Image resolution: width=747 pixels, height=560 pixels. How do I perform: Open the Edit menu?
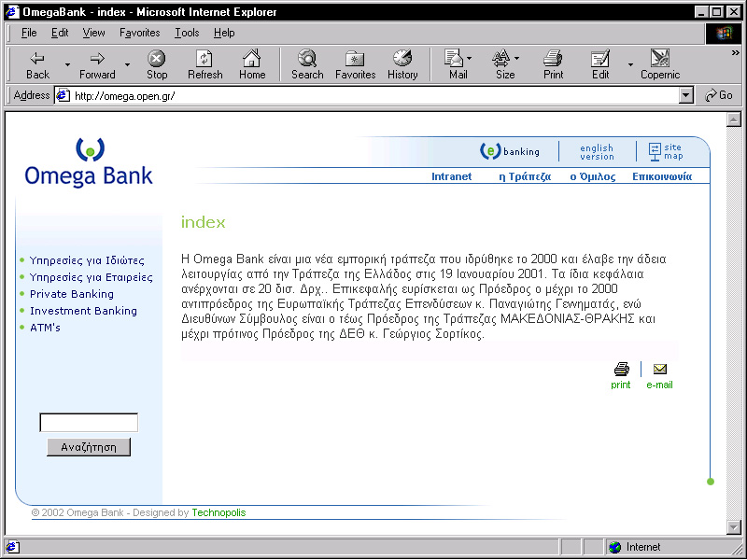click(60, 33)
